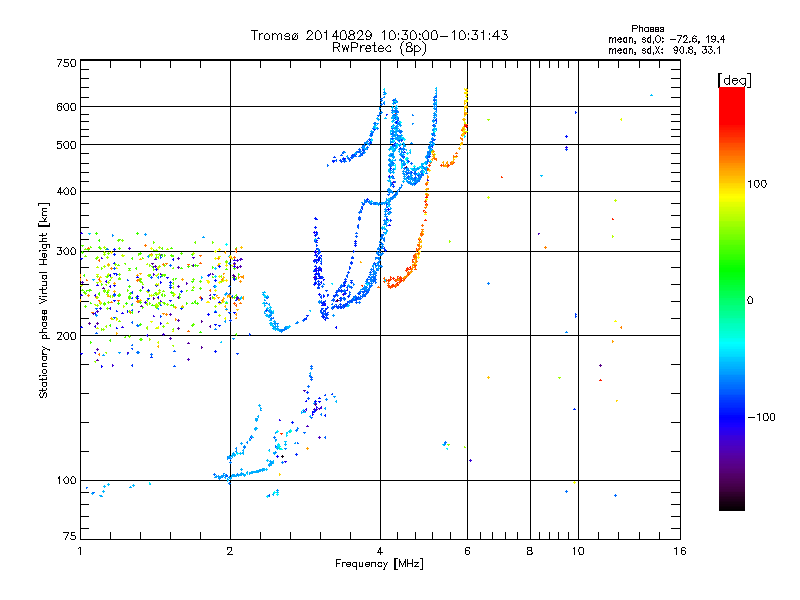Click the x-axis label '10'
Screen dimensions: 800x600
(x=578, y=551)
